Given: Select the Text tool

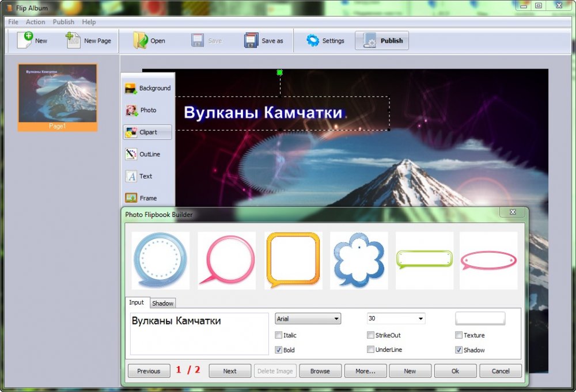Looking at the screenshot, I should click(x=131, y=176).
